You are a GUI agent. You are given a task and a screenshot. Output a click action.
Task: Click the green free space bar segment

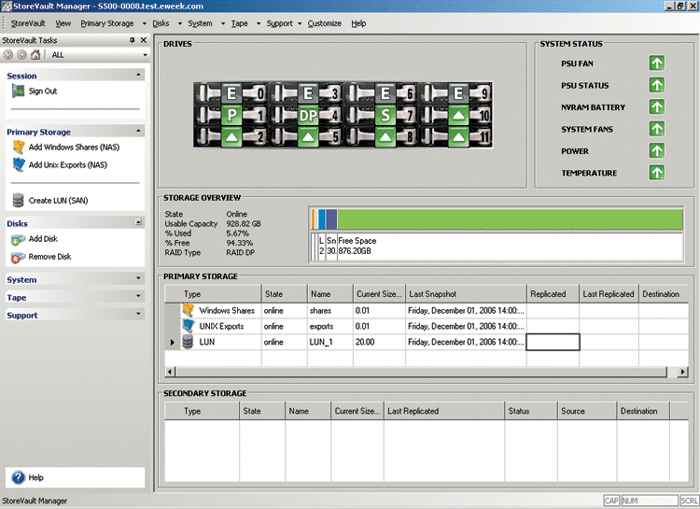510,220
